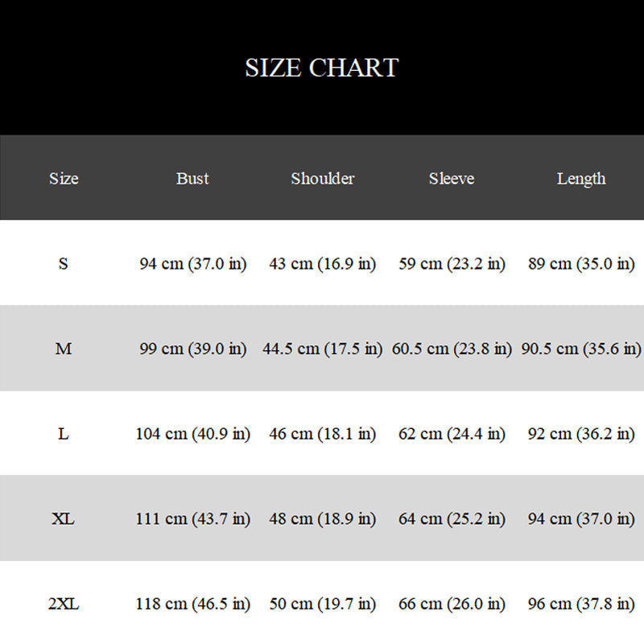This screenshot has height=644, width=644.
Task: Click the 90.5 cm (35.6 in) length cell
Action: [581, 349]
